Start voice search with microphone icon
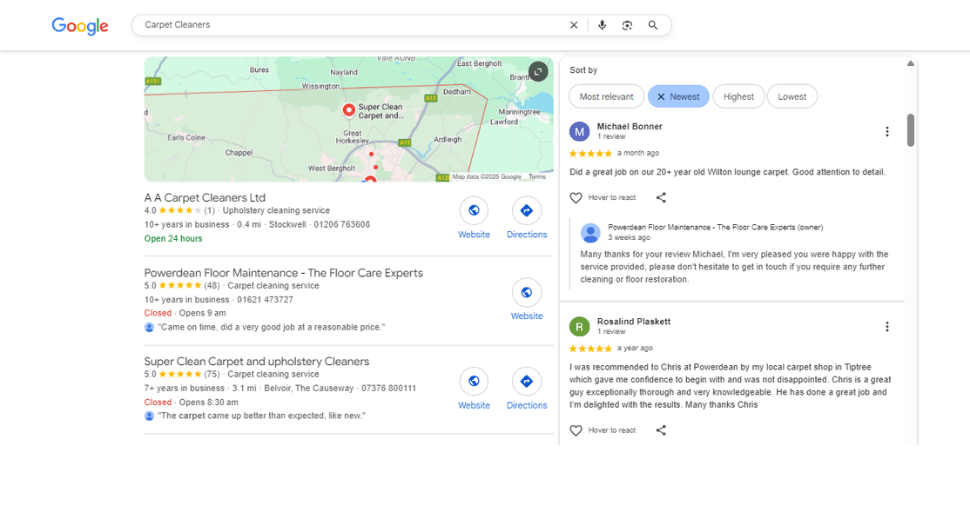The width and height of the screenshot is (970, 517). [602, 25]
